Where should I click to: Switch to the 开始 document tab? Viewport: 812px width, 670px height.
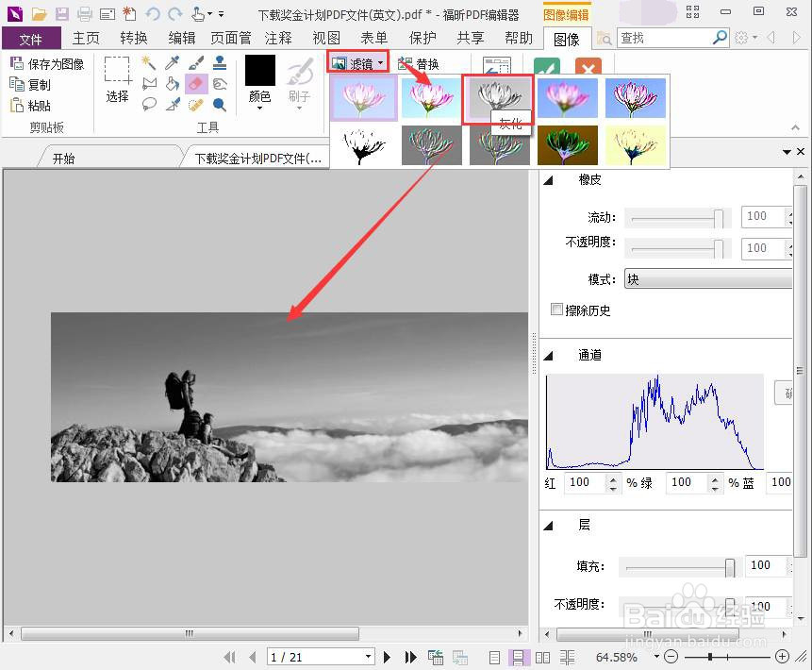(x=64, y=158)
